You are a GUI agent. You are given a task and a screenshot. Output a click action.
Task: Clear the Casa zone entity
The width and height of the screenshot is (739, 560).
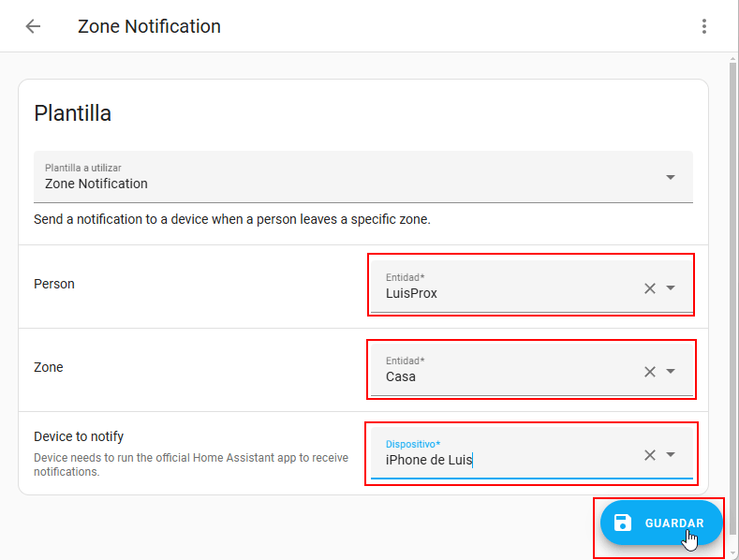coord(650,372)
